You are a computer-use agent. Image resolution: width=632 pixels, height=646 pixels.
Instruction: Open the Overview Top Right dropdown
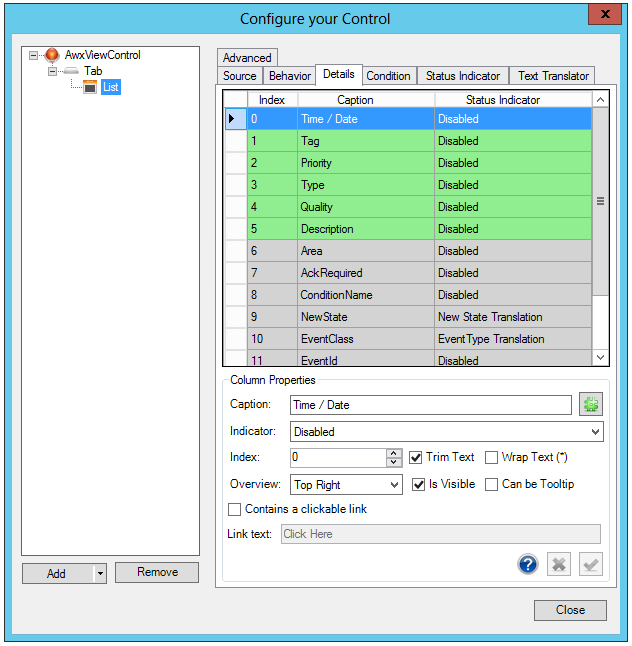(x=394, y=485)
